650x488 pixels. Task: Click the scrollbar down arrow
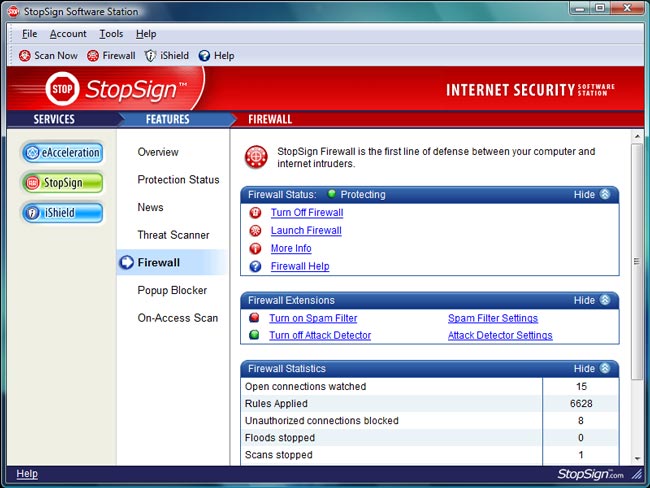tap(637, 459)
